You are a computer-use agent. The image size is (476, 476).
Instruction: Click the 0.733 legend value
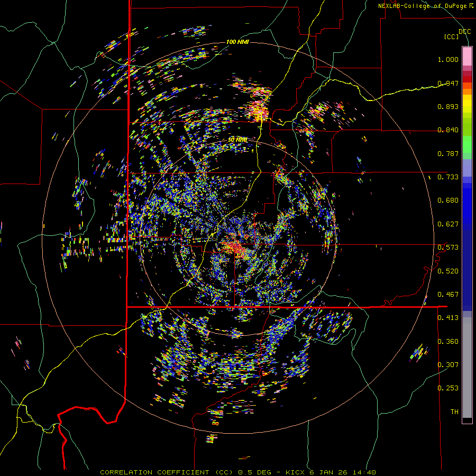(x=448, y=177)
